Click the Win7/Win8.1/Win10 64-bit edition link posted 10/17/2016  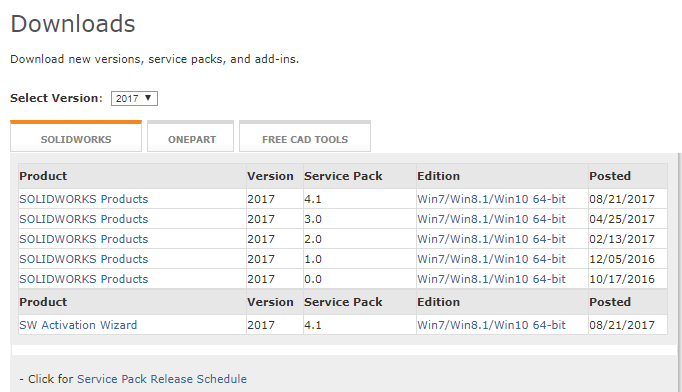491,279
